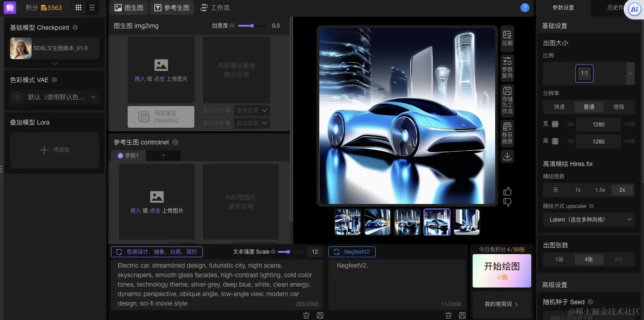
Task: Open the 工作流 workflow tab
Action: coord(215,8)
